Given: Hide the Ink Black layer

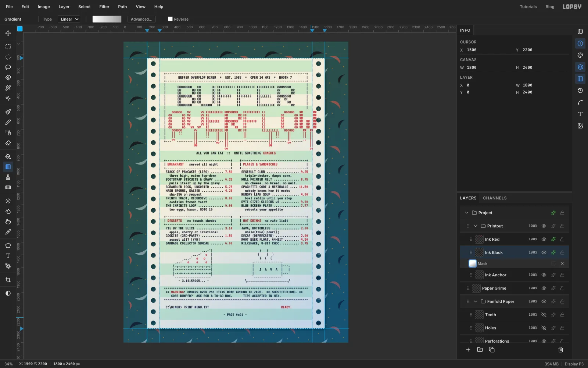Looking at the screenshot, I should [x=544, y=252].
